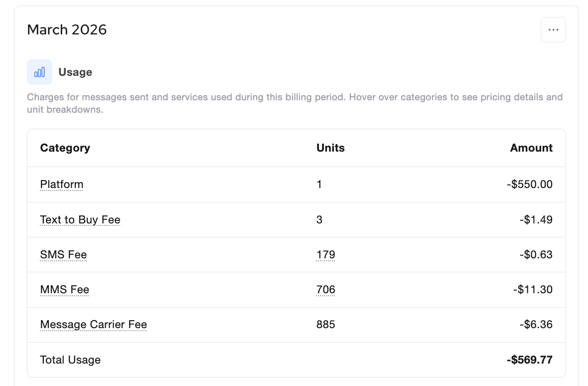Select the SMS Fee category
Screen dimensions: 588x386
point(63,255)
